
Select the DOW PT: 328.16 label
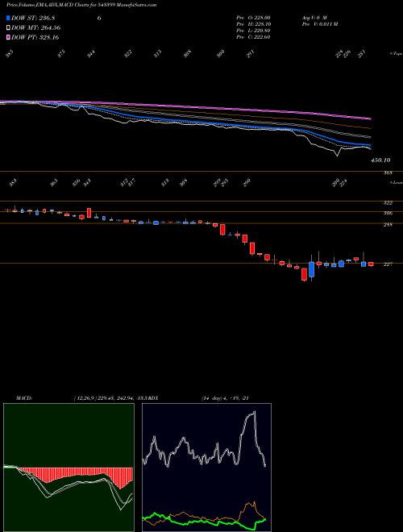click(35, 37)
